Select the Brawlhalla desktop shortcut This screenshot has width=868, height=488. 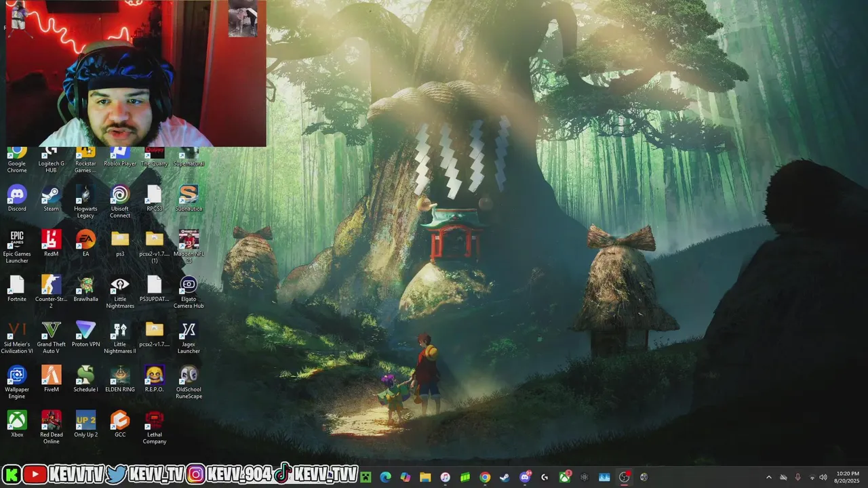[x=85, y=289]
